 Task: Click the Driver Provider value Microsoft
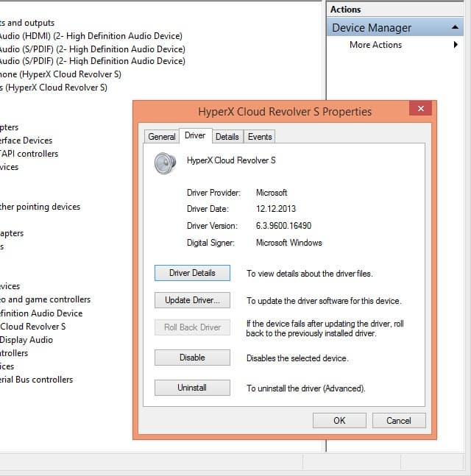272,193
